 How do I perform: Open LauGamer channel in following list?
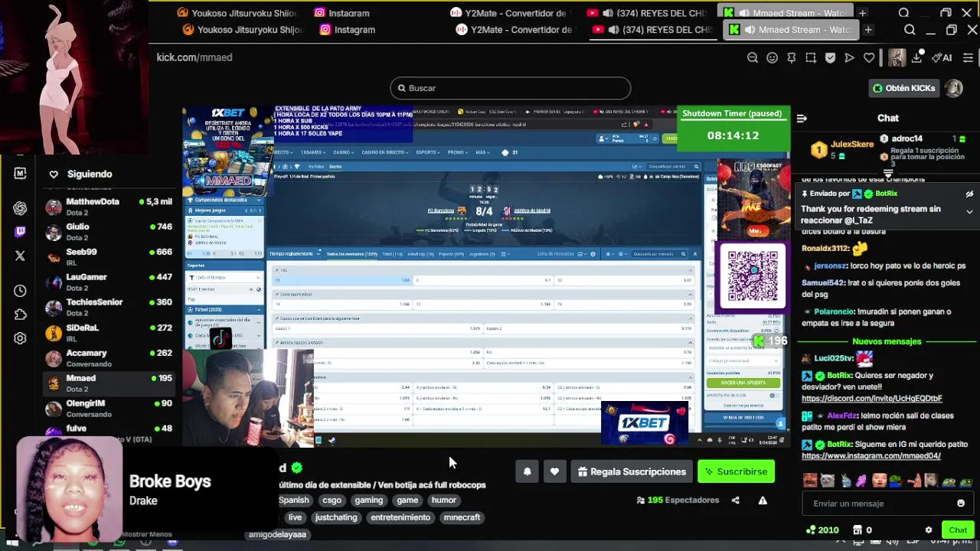[x=109, y=282]
